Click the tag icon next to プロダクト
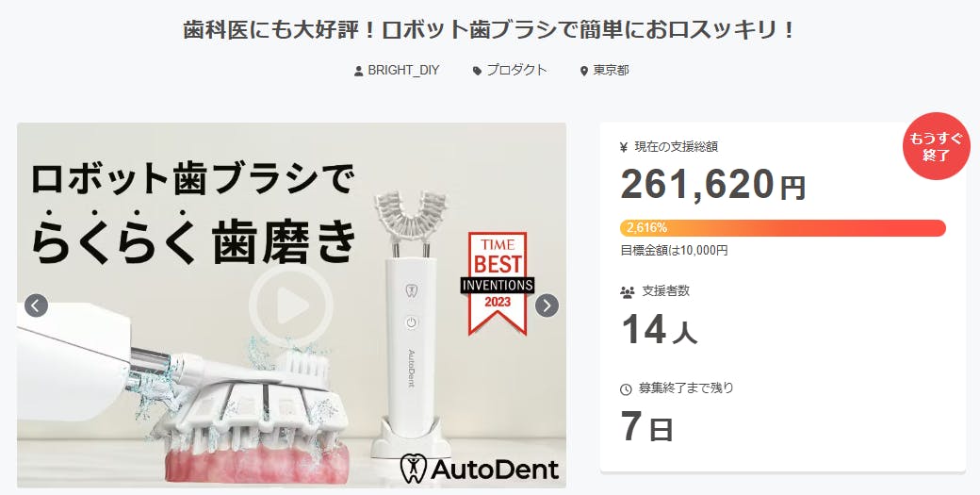Screen dimensions: 980x495 [x=477, y=72]
